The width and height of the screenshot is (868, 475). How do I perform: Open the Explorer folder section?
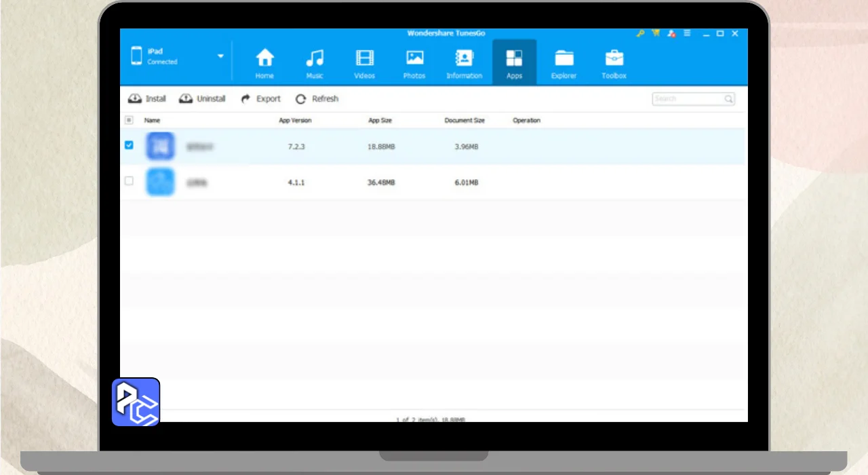(564, 63)
